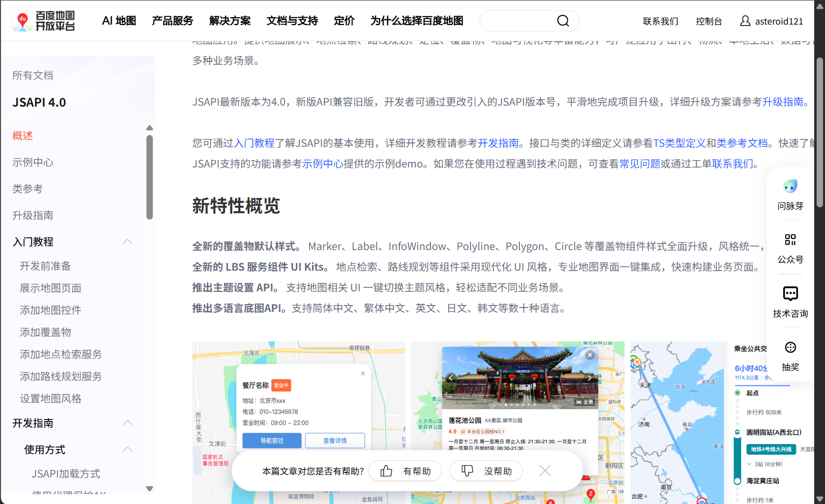825x504 pixels.
Task: Select 示例中心 in the sidebar
Action: click(x=33, y=162)
